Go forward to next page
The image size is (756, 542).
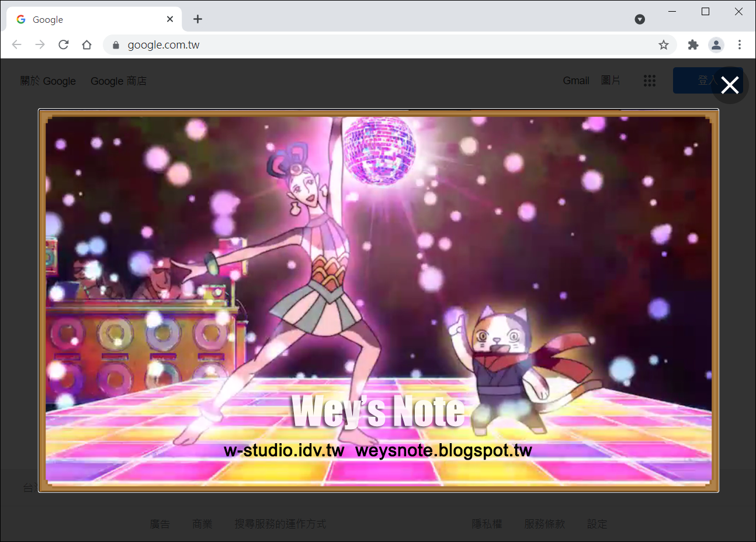(40, 44)
